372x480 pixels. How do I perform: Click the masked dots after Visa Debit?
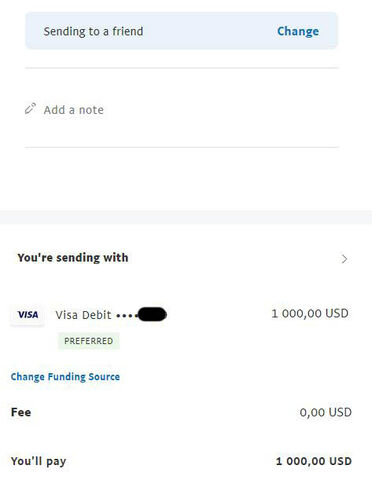126,315
